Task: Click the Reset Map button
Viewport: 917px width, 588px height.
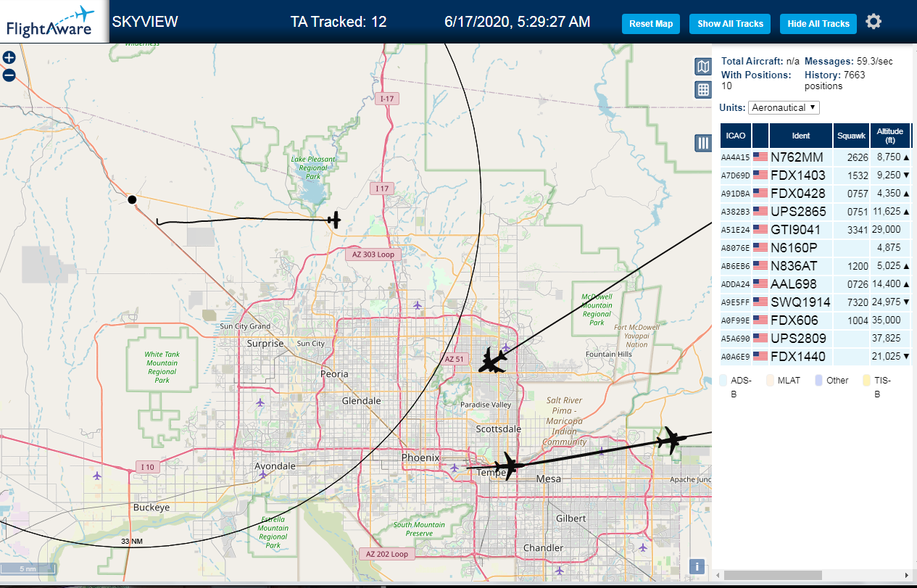Action: tap(651, 24)
